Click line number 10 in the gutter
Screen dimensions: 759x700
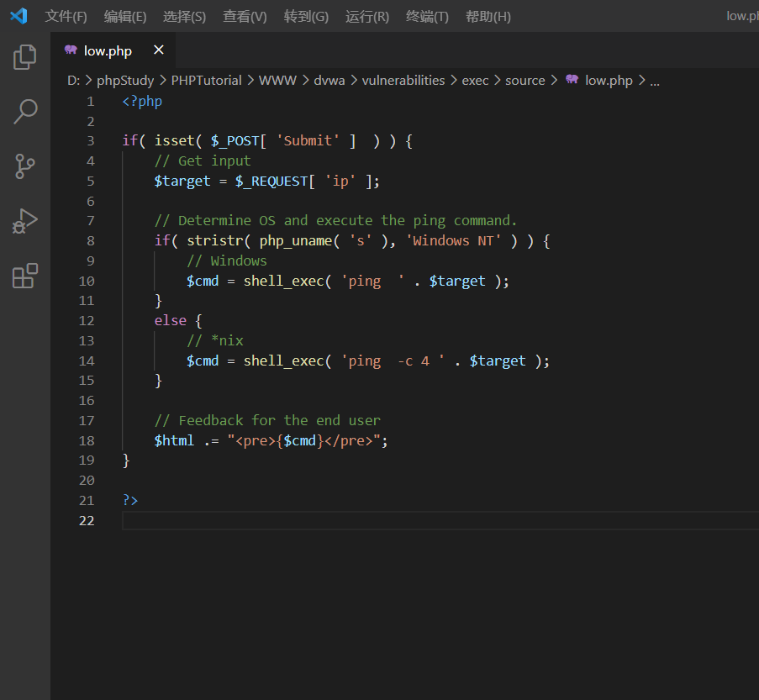coord(87,281)
